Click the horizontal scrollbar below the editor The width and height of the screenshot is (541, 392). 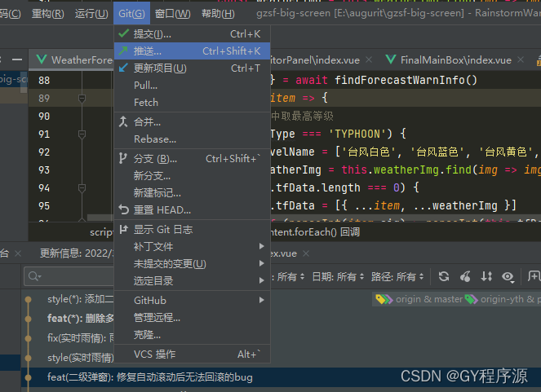coord(100,218)
